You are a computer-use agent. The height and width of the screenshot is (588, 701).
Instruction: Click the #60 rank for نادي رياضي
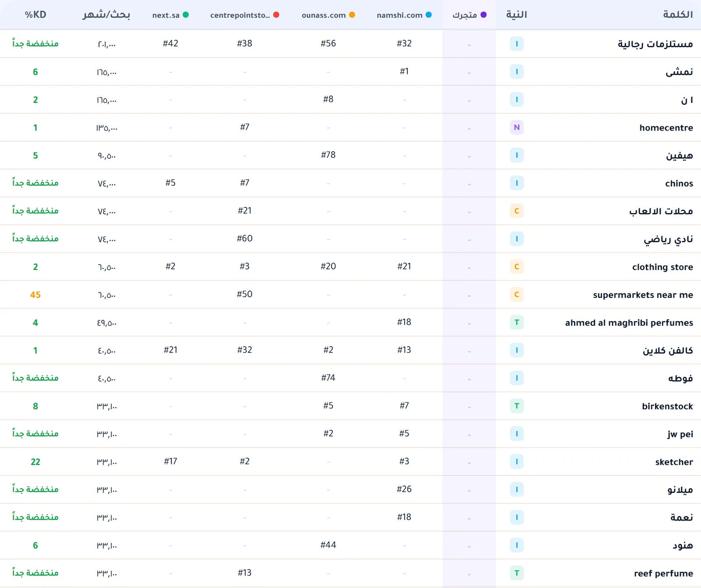[x=244, y=238]
